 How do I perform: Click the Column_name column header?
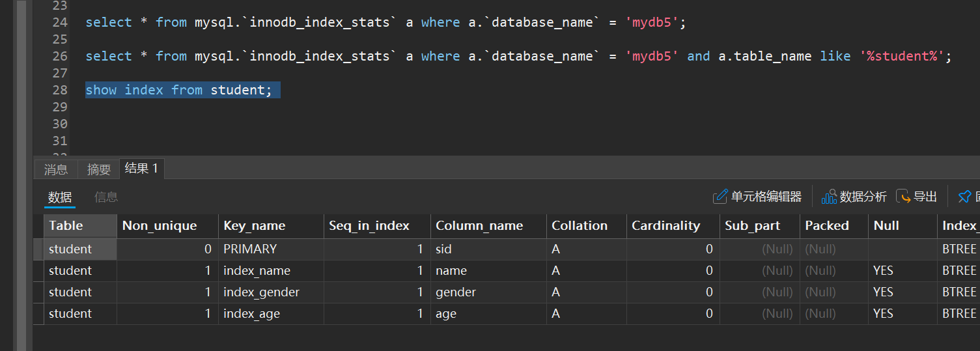[479, 226]
